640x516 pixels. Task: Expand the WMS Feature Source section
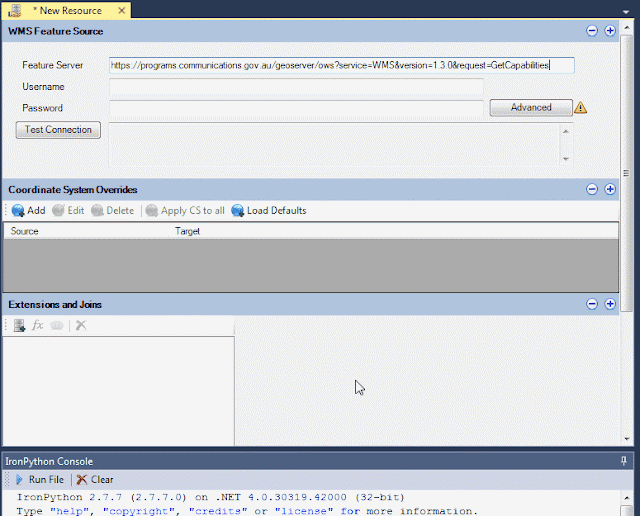click(x=610, y=31)
